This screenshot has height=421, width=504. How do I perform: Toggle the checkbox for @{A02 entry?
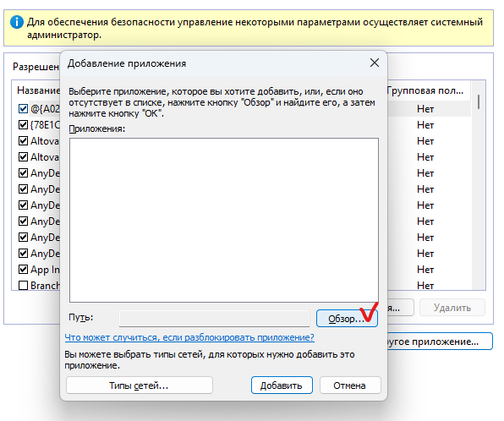coord(23,108)
